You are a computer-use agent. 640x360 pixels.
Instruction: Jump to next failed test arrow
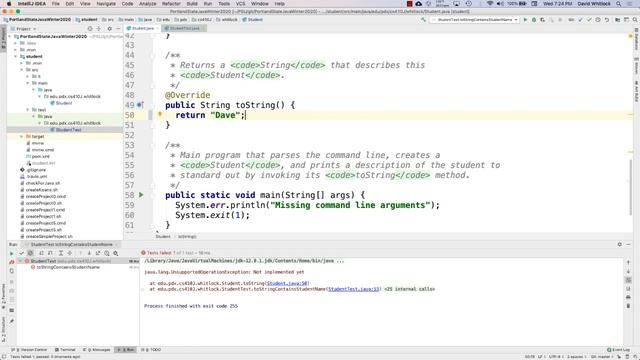point(89,253)
